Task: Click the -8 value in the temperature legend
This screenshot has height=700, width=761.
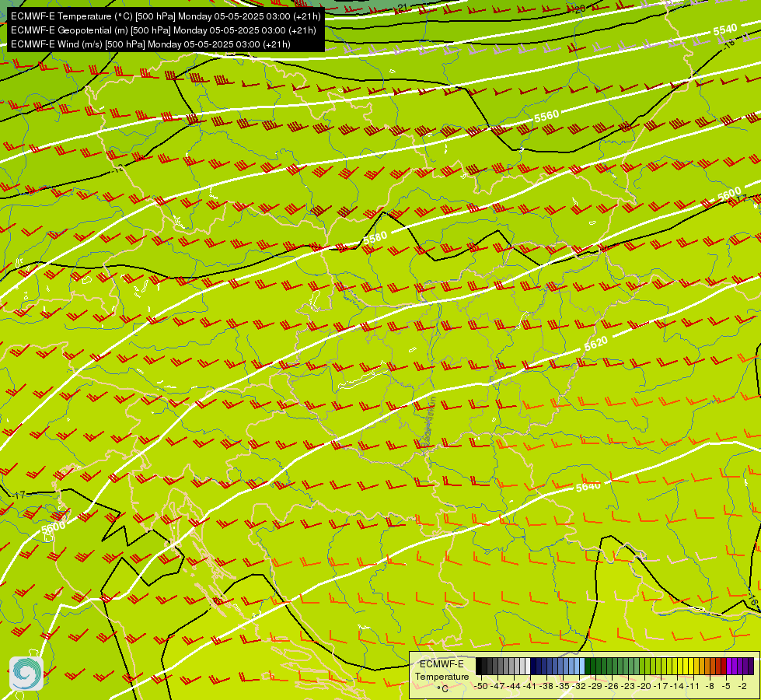Action: (x=710, y=686)
